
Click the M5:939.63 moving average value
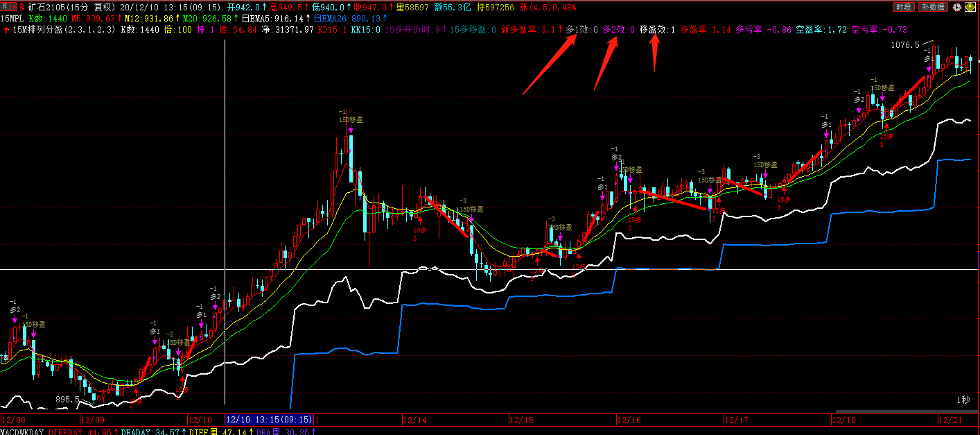(x=93, y=18)
